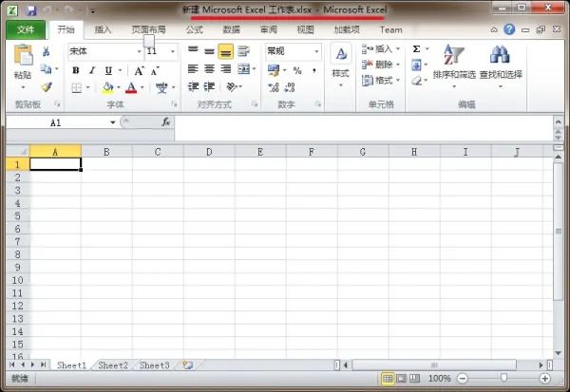
Task: Switch to Sheet3 worksheet
Action: click(155, 365)
